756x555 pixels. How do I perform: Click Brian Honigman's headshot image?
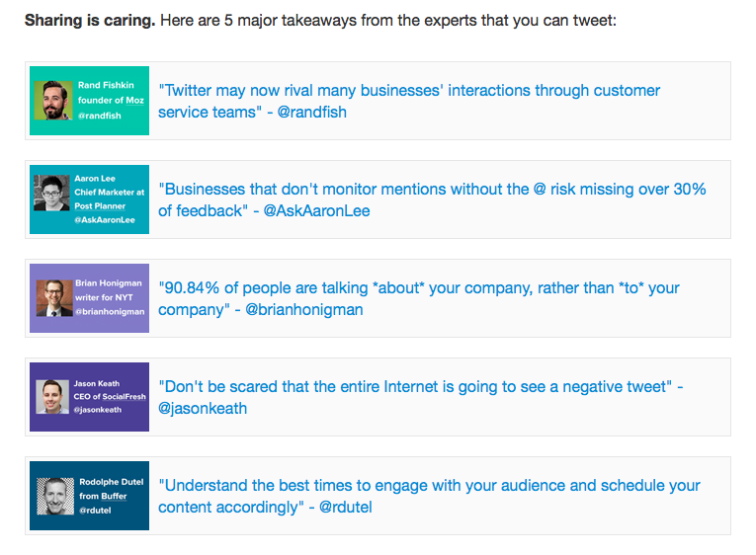pos(54,297)
